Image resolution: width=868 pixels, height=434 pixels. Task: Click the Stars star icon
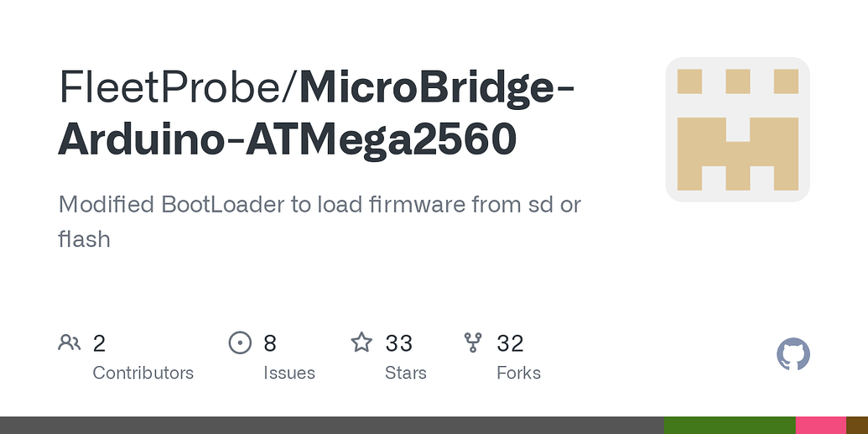coord(361,342)
